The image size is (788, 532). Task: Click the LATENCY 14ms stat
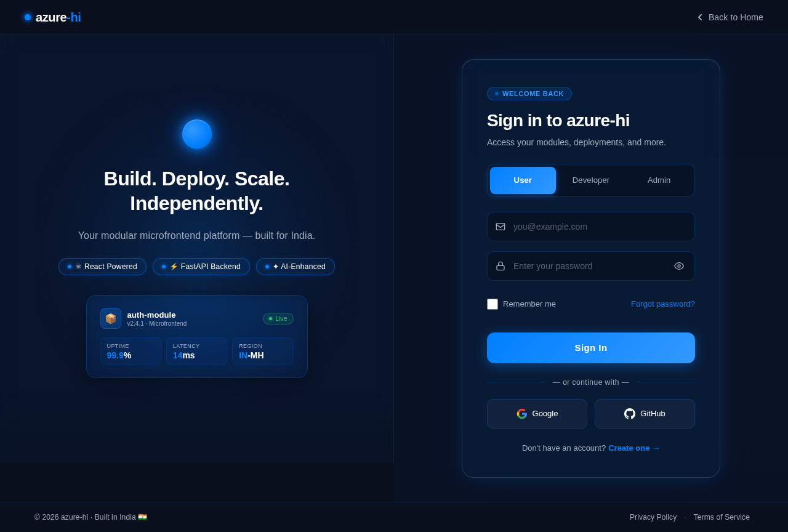click(196, 352)
